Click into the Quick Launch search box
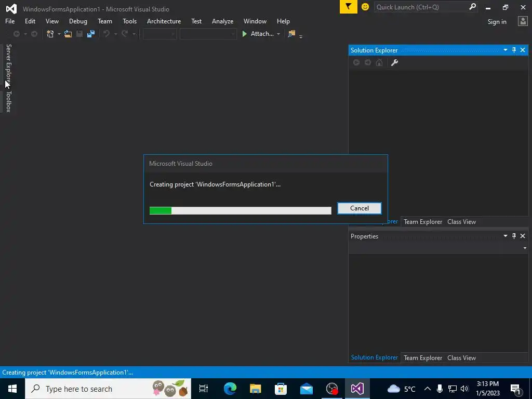 (421, 7)
